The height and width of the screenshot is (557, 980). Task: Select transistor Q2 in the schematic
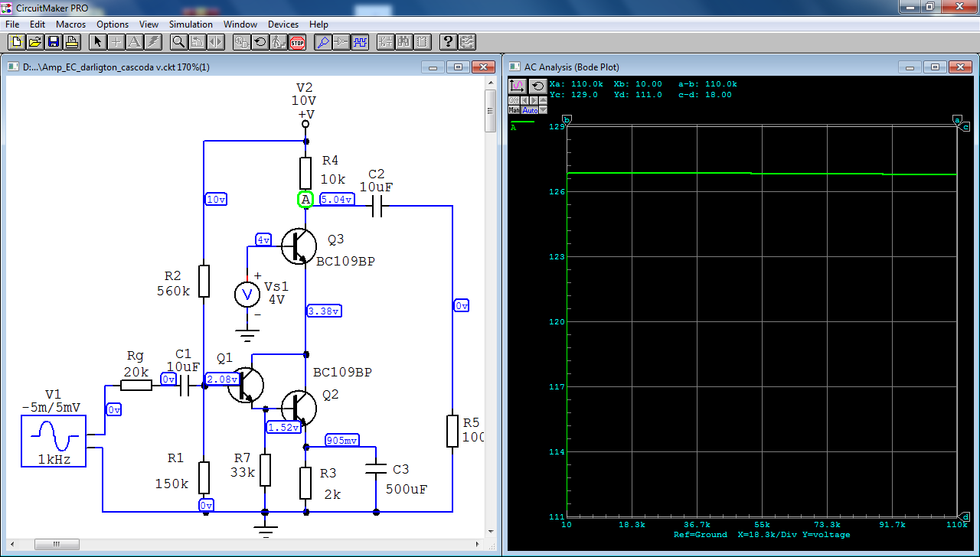click(299, 407)
